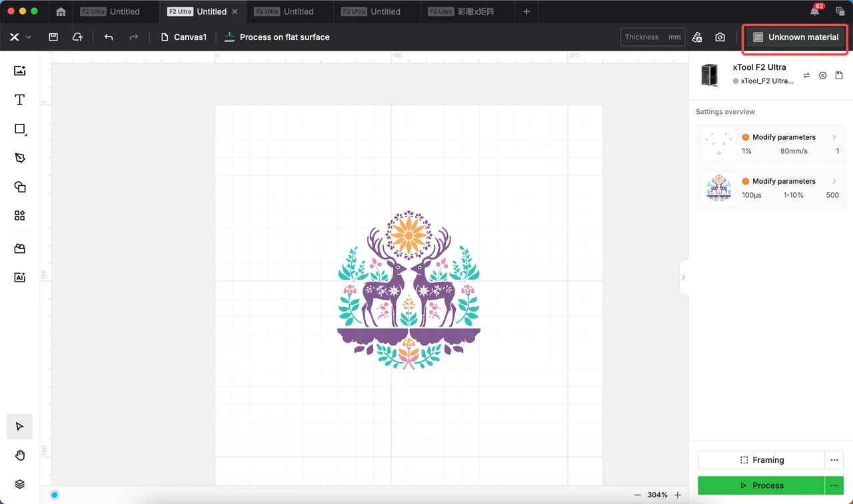This screenshot has width=853, height=504.
Task: Open the combine shapes tool
Action: tap(20, 187)
